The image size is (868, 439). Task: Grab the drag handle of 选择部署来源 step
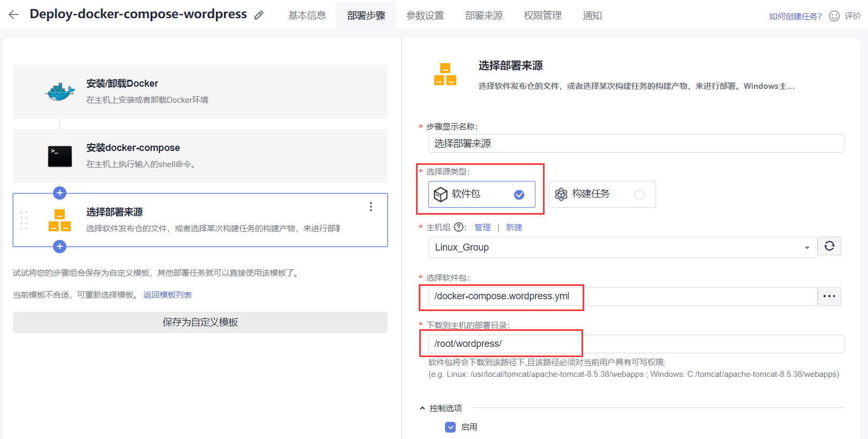click(x=24, y=221)
